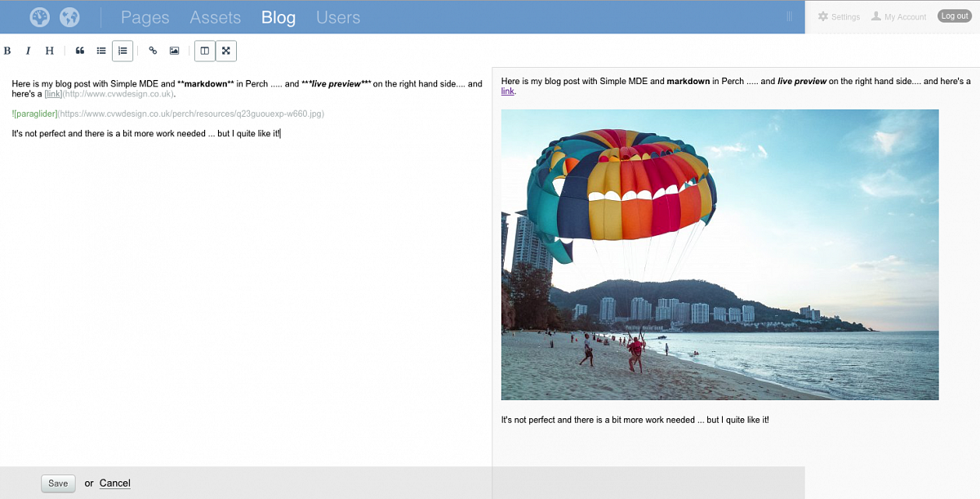Screen dimensions: 980x499
Task: Toggle fullscreen editor mode
Action: point(226,51)
